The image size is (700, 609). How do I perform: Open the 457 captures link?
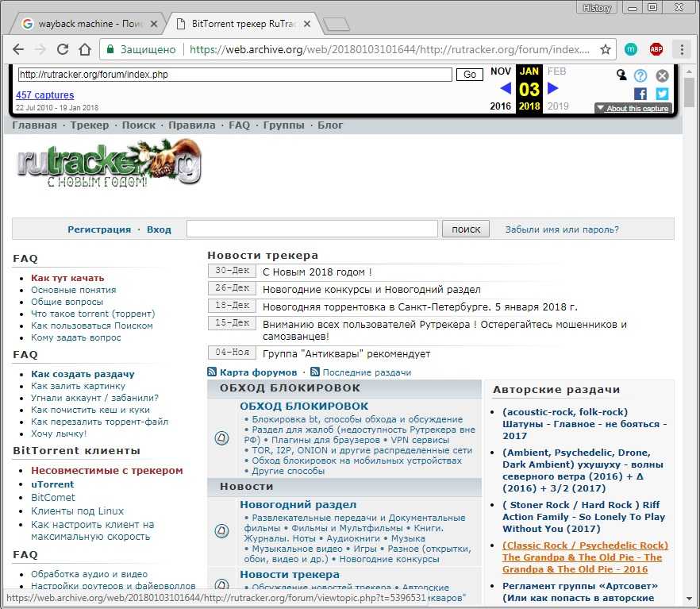[45, 95]
